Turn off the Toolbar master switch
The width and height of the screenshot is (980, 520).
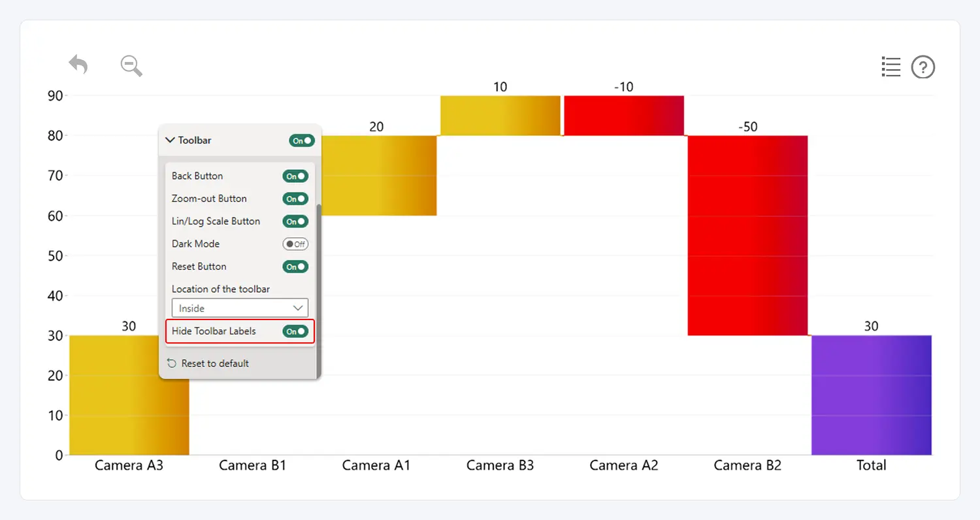(302, 140)
